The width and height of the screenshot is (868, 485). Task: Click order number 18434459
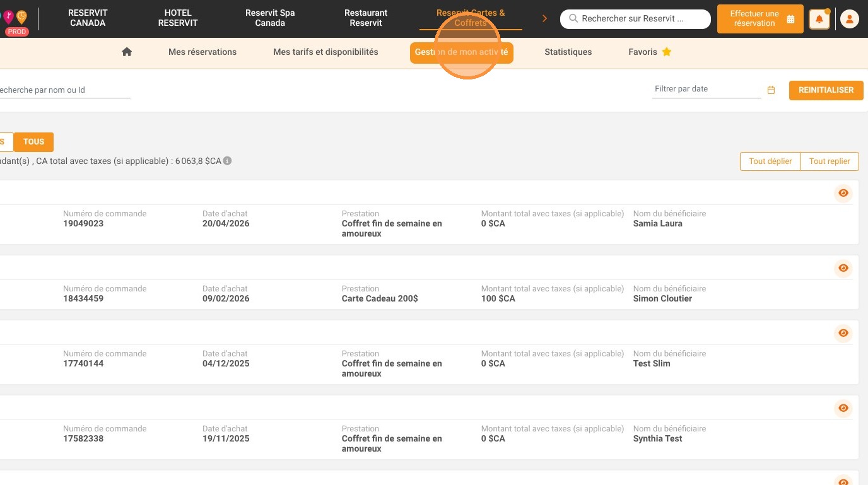pos(83,299)
